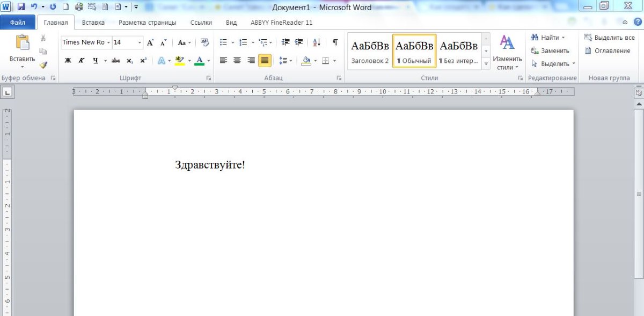
Task: Click the Undo arrow icon
Action: coord(34,7)
